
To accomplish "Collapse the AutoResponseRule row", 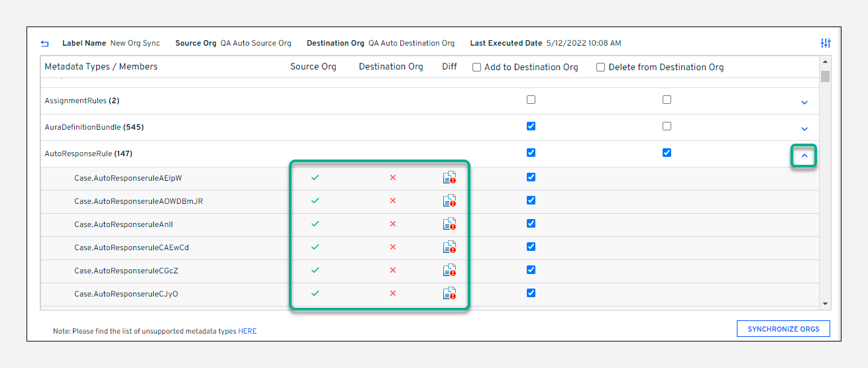I will tap(804, 156).
